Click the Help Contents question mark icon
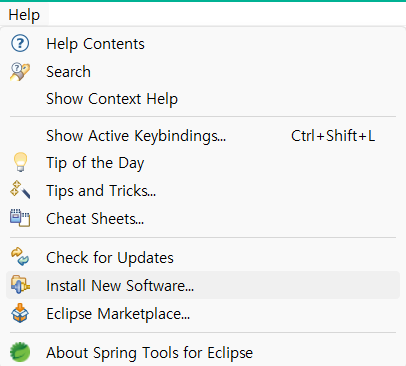This screenshot has height=366, width=406. point(20,43)
